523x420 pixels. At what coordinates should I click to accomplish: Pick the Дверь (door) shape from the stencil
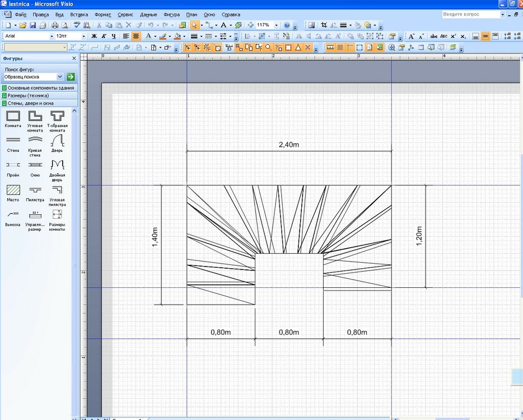coord(57,140)
